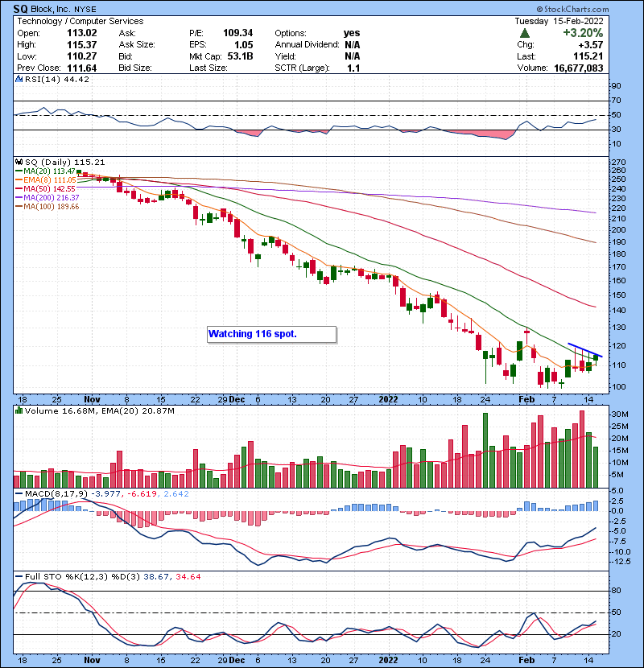The image size is (644, 668).
Task: Click the RSI indicator line icon
Action: (19, 79)
